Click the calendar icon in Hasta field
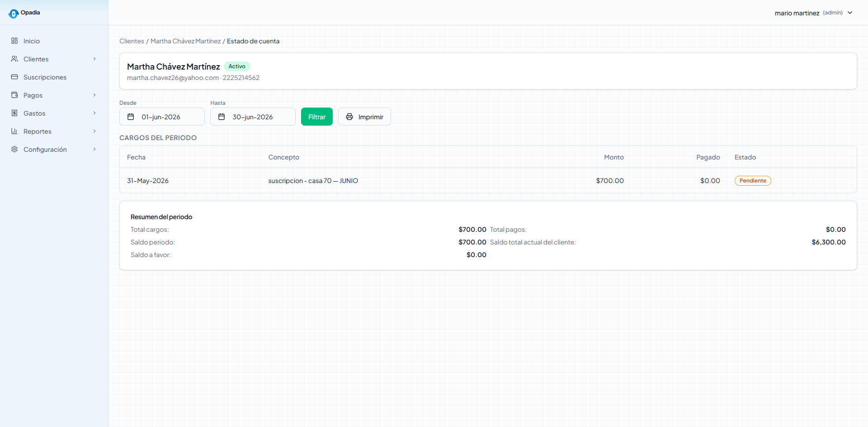Screen dimensions: 868x427 coord(222,117)
